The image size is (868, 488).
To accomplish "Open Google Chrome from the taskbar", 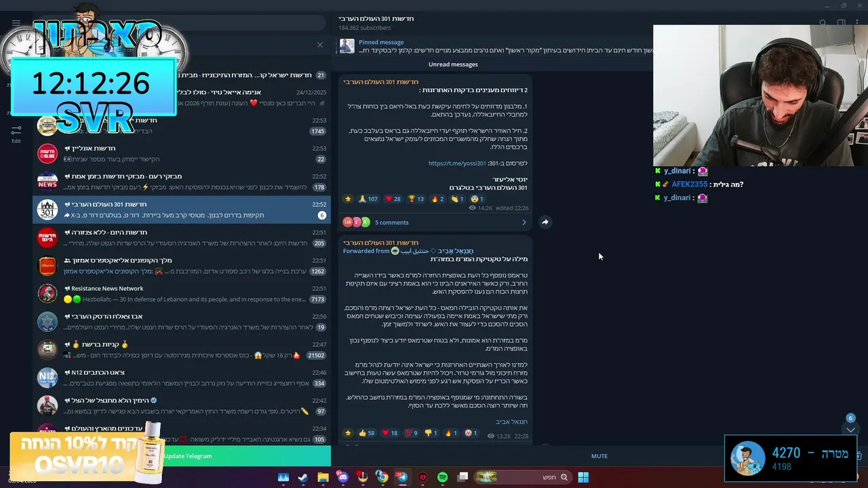I will [382, 477].
